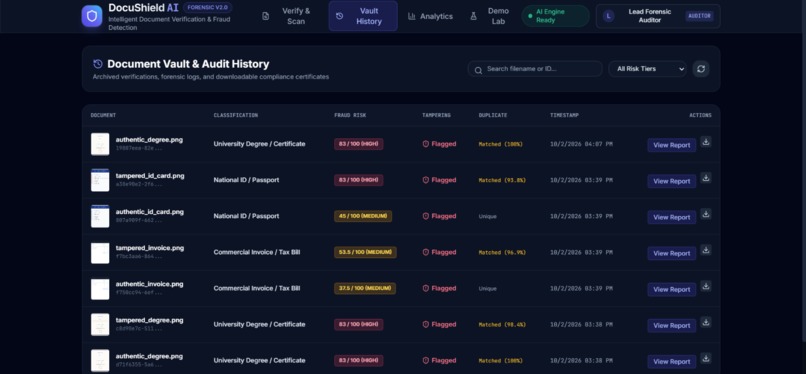Screen dimensions: 806x374
Task: Click the AUDITOR role badge
Action: pos(700,16)
